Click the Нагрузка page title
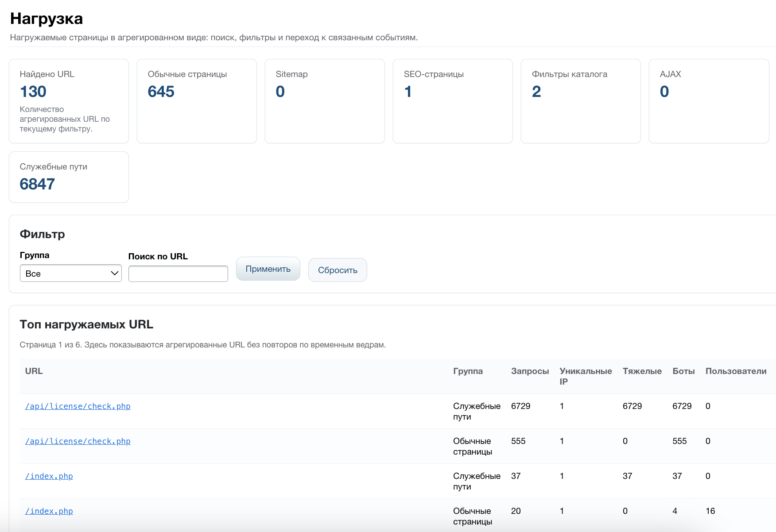The width and height of the screenshot is (776, 532). [x=47, y=19]
